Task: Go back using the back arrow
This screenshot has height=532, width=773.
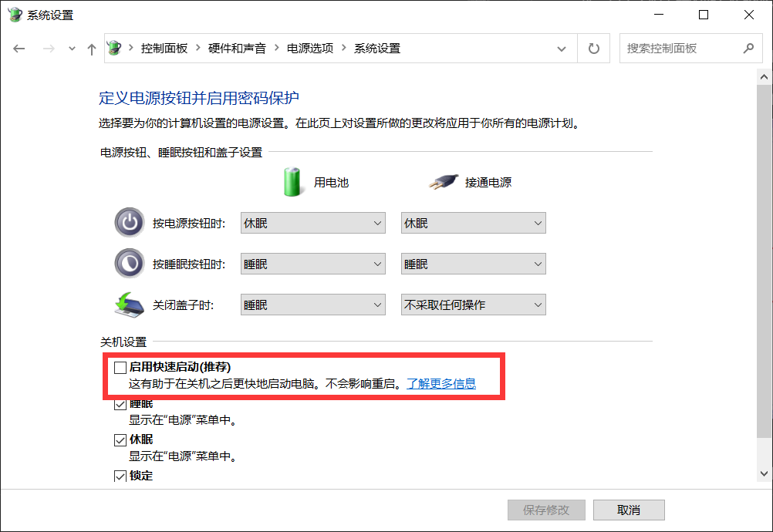Action: (x=19, y=49)
